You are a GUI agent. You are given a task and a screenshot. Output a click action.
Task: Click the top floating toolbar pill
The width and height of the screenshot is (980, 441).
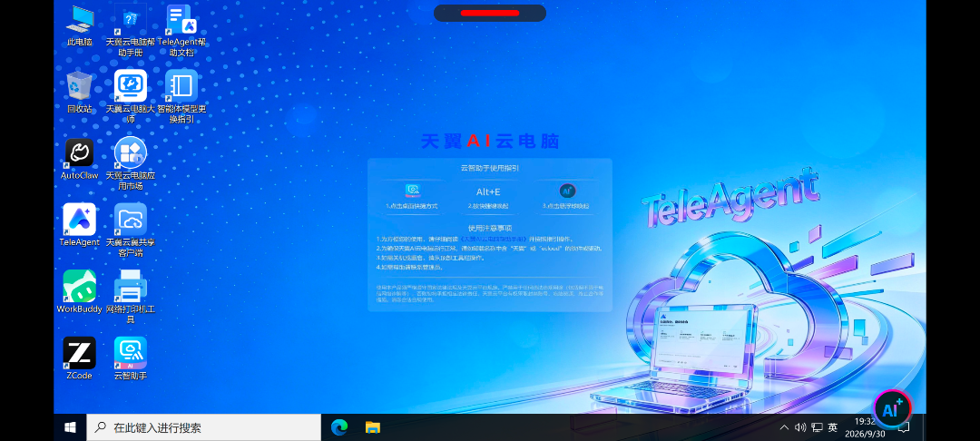(x=490, y=13)
